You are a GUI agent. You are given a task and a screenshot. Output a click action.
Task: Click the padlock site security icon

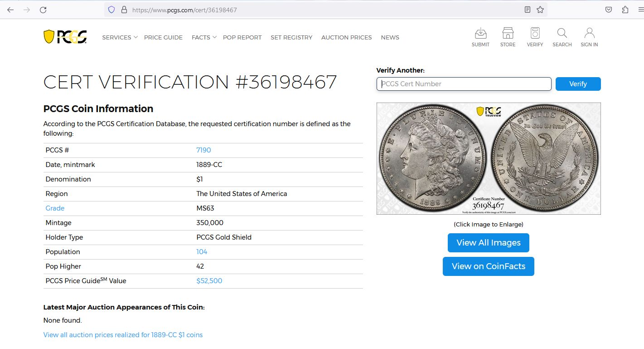click(x=124, y=10)
